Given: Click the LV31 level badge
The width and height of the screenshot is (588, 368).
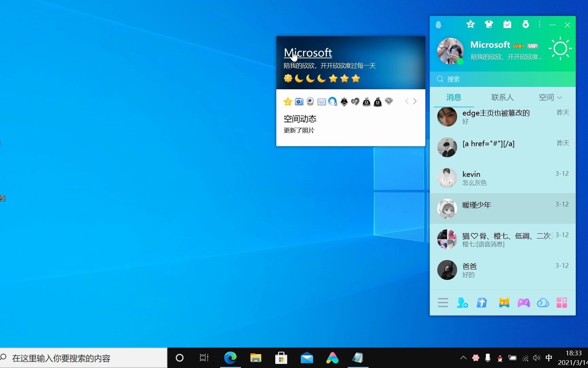Looking at the screenshot, I should point(519,46).
